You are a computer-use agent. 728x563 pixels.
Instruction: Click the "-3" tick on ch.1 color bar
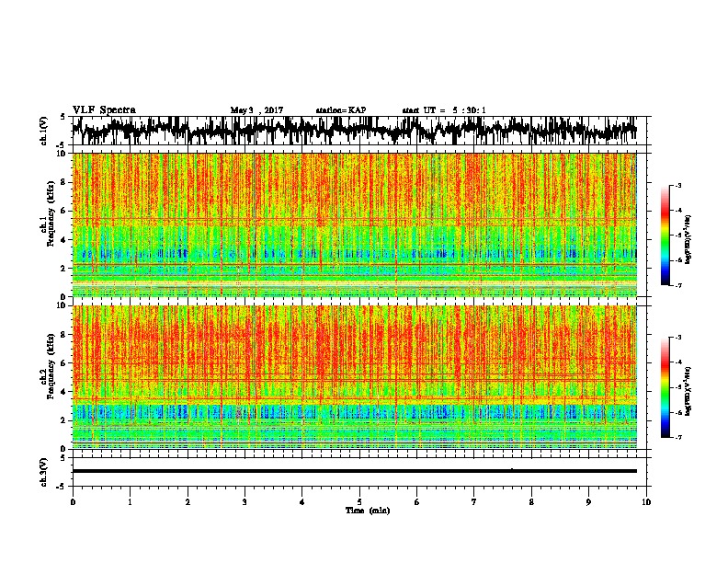(x=677, y=185)
